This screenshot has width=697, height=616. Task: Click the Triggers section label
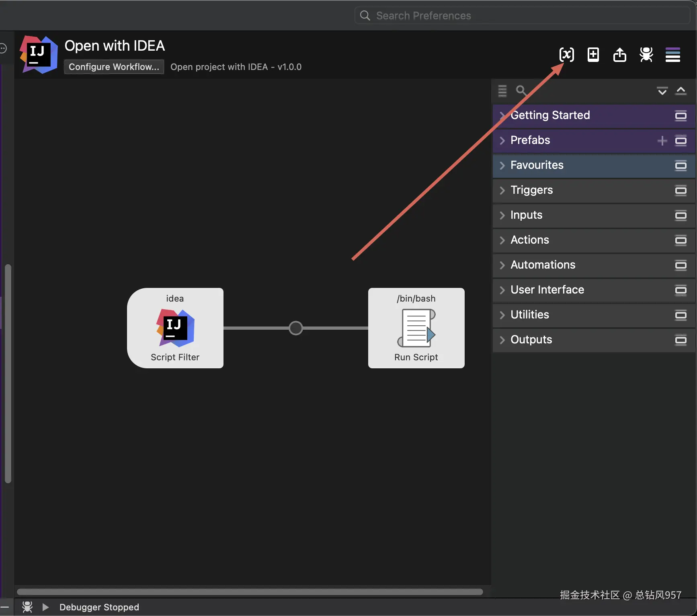coord(531,190)
